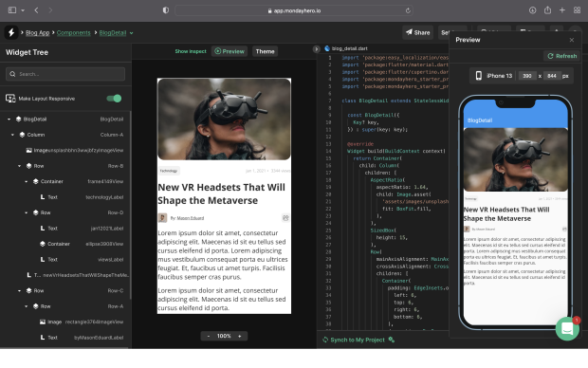Click the article headline on canvas
This screenshot has width=588, height=368.
221,193
